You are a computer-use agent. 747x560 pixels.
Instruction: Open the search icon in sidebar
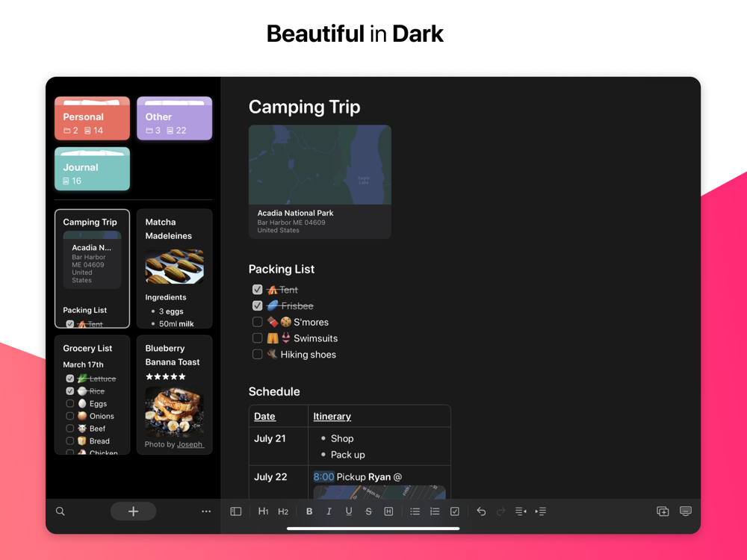coord(60,511)
